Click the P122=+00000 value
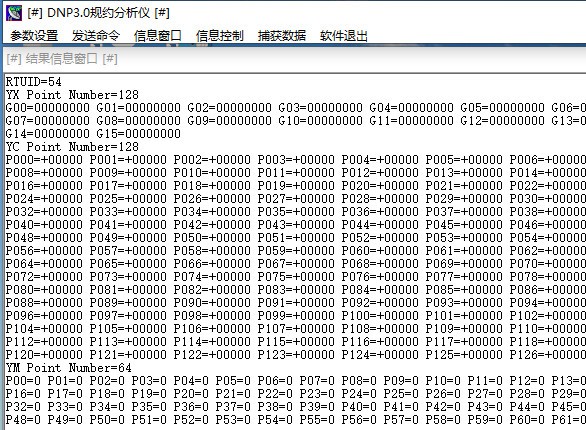This screenshot has width=586, height=430. pyautogui.click(x=212, y=355)
